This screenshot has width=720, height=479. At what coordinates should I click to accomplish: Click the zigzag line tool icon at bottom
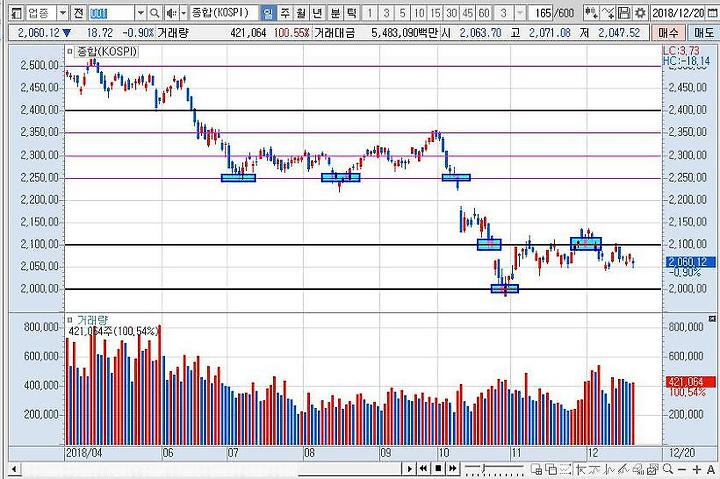click(610, 469)
